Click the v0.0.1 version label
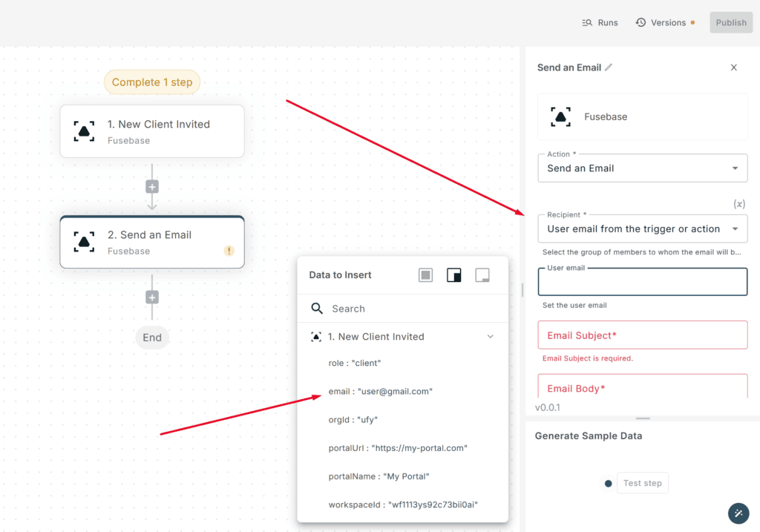Image resolution: width=760 pixels, height=532 pixels. tap(548, 407)
